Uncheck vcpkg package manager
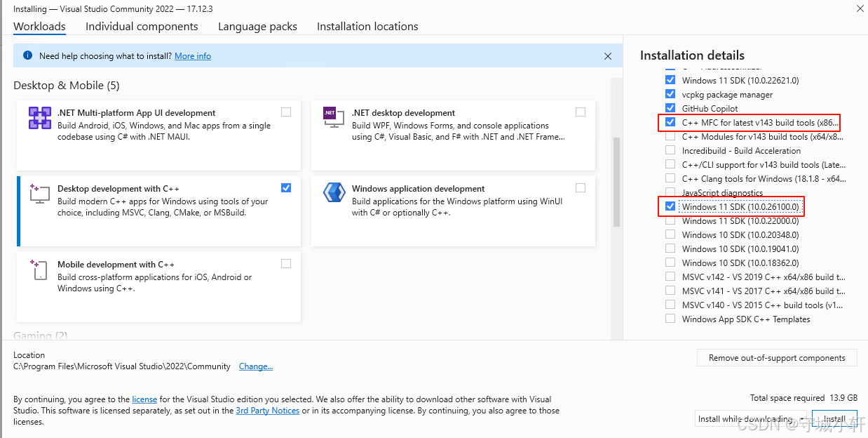 [670, 94]
